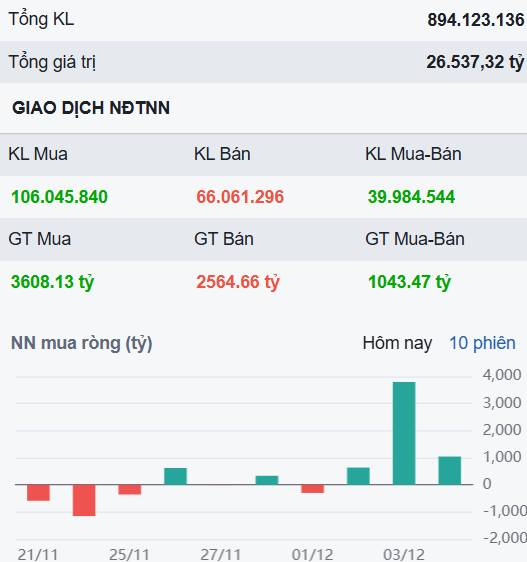Screen dimensions: 527x562
Task: Switch chart to Hôm nay view
Action: [397, 343]
